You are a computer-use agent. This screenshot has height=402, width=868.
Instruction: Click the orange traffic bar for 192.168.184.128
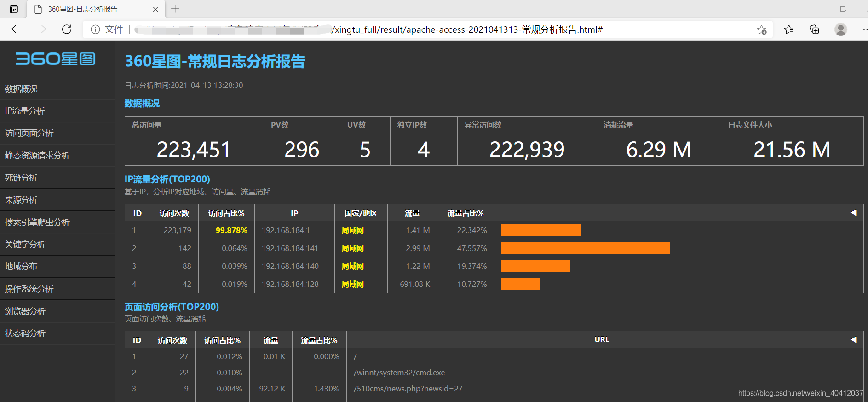click(x=520, y=284)
